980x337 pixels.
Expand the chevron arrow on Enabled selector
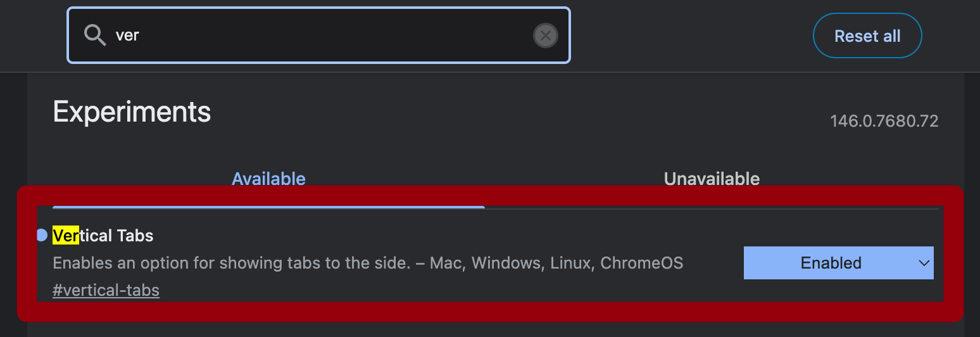point(924,263)
